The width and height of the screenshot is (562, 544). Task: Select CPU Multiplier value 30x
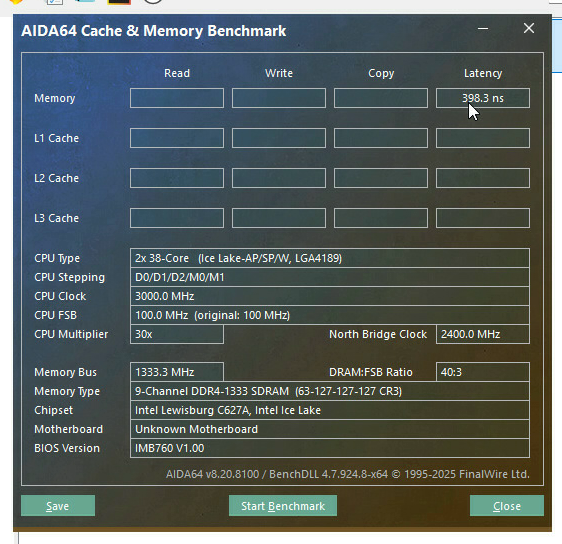[x=177, y=334]
